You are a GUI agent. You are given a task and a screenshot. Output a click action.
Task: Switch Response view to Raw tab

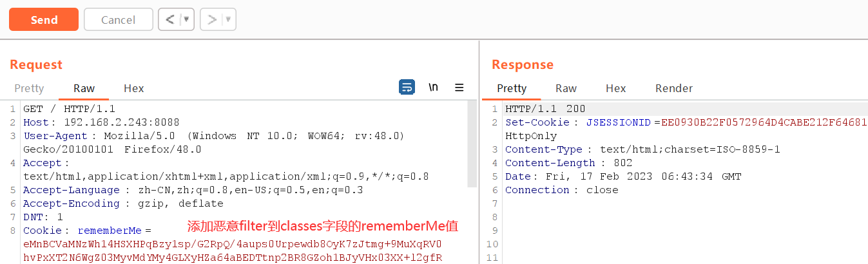[x=566, y=88]
